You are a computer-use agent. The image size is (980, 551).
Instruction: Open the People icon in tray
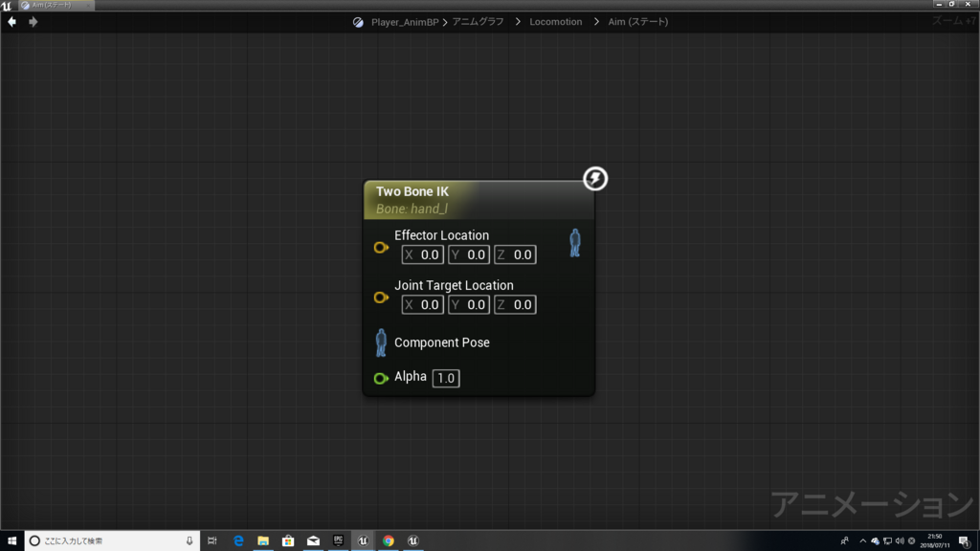tap(845, 541)
